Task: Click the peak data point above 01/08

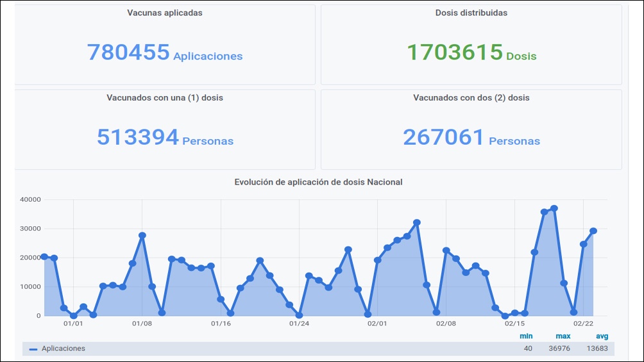Action: [142, 235]
